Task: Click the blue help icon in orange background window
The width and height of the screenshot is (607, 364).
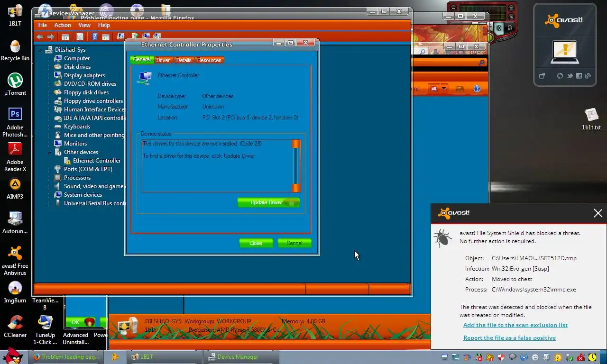Action: point(477,89)
